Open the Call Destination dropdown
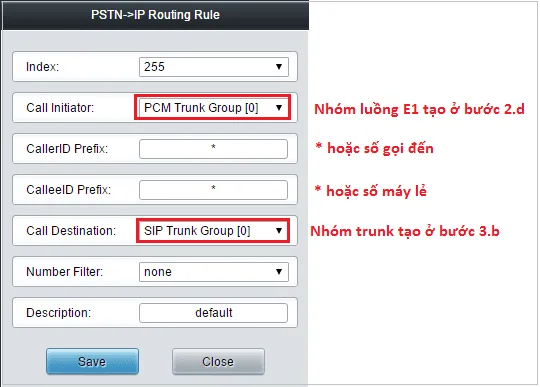Viewport: 540px width, 387px height. click(x=214, y=231)
